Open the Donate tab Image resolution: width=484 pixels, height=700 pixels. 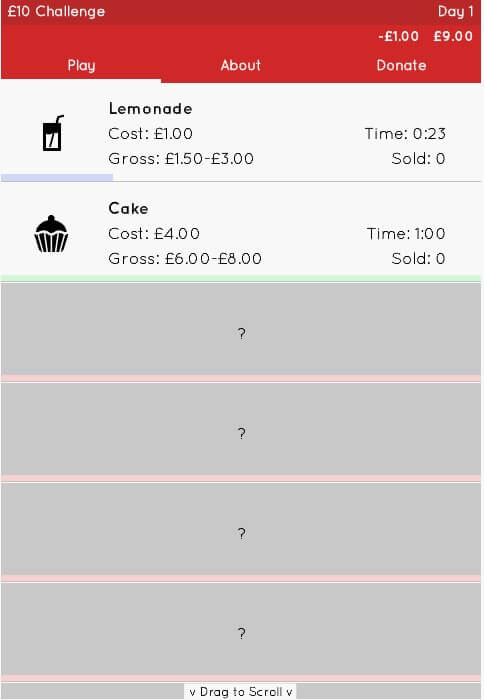pyautogui.click(x=401, y=65)
